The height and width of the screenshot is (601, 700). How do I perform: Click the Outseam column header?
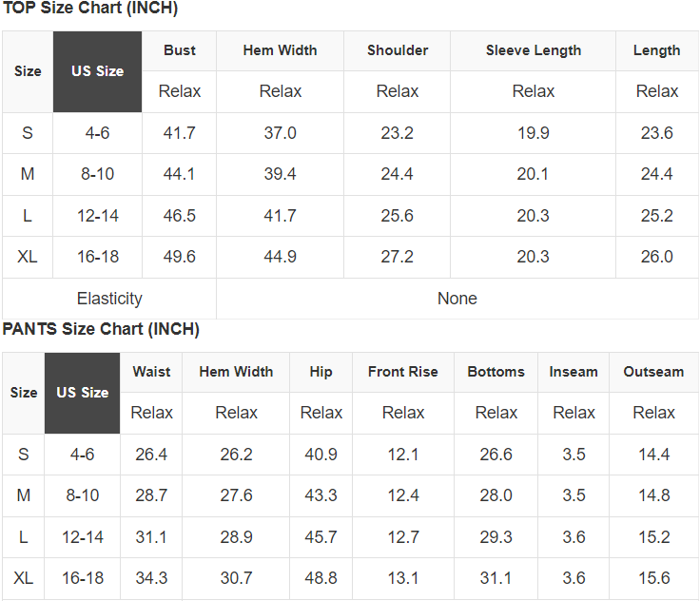(653, 372)
